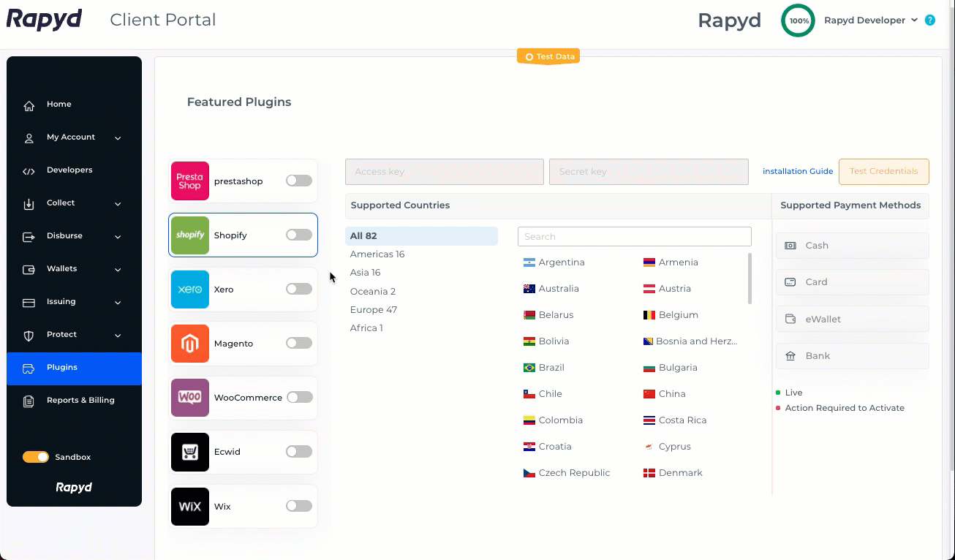The image size is (955, 560).
Task: Open the Test Data badge
Action: pyautogui.click(x=548, y=56)
